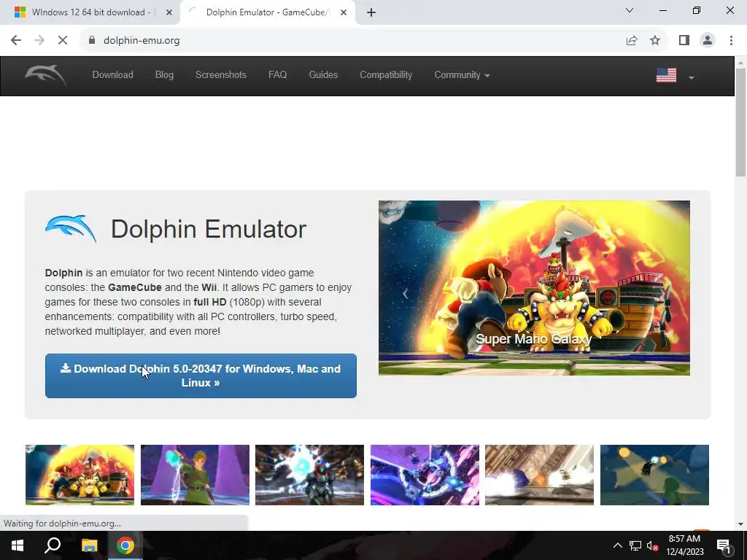Open the FAQ page

pos(278,75)
